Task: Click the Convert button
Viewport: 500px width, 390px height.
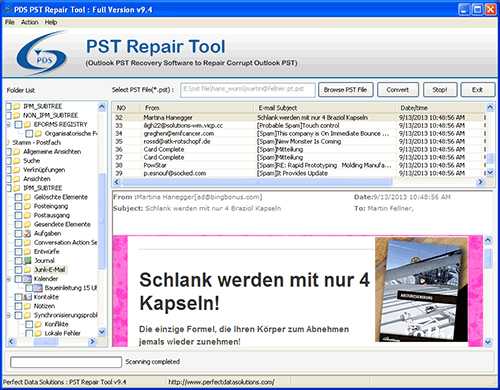Action: coord(398,90)
